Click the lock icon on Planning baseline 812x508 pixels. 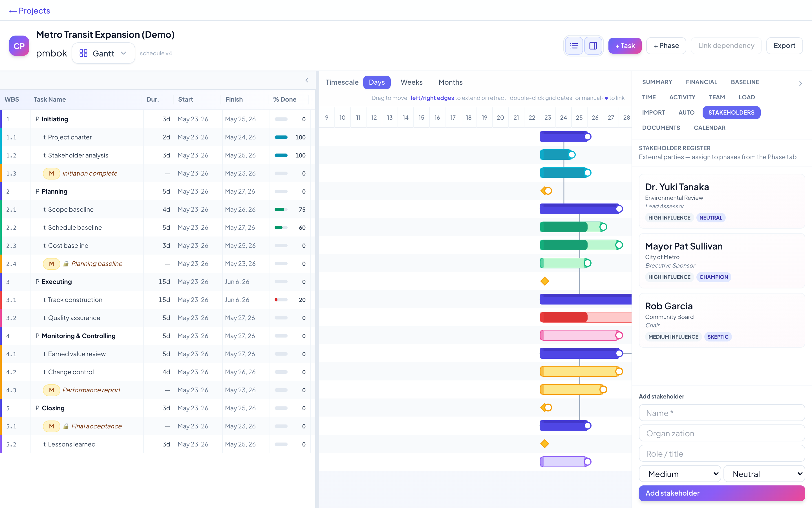coord(66,264)
